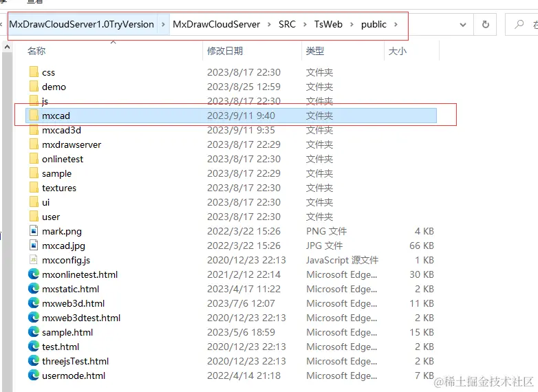
Task: Click the 30 KB size of mxonlinetest.html
Action: [422, 274]
